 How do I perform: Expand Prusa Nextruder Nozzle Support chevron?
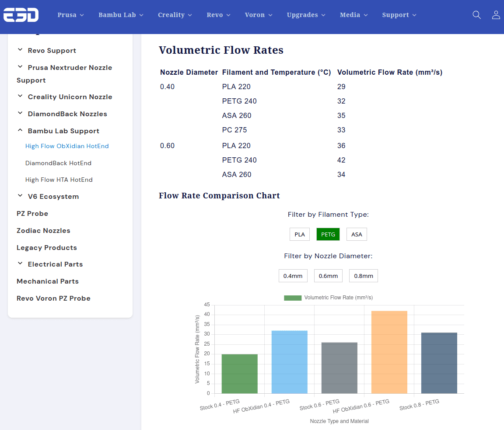(x=20, y=67)
